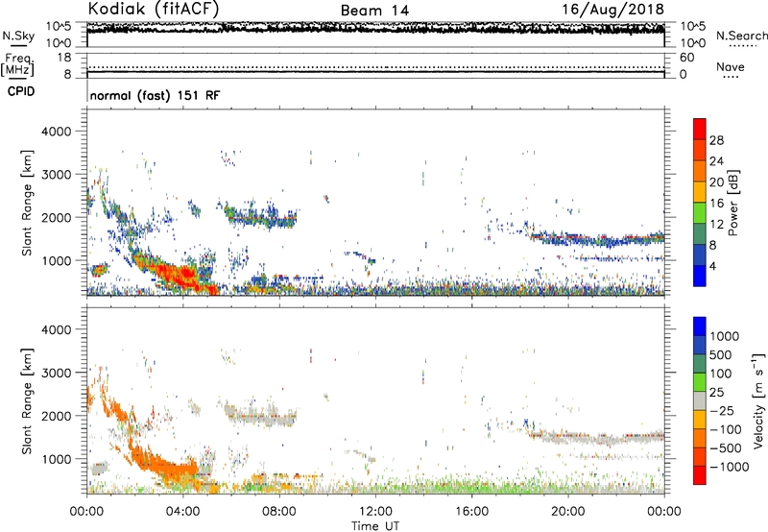
Task: Click the 1500 km echo band near 22:00 in velocity panel
Action: [597, 436]
